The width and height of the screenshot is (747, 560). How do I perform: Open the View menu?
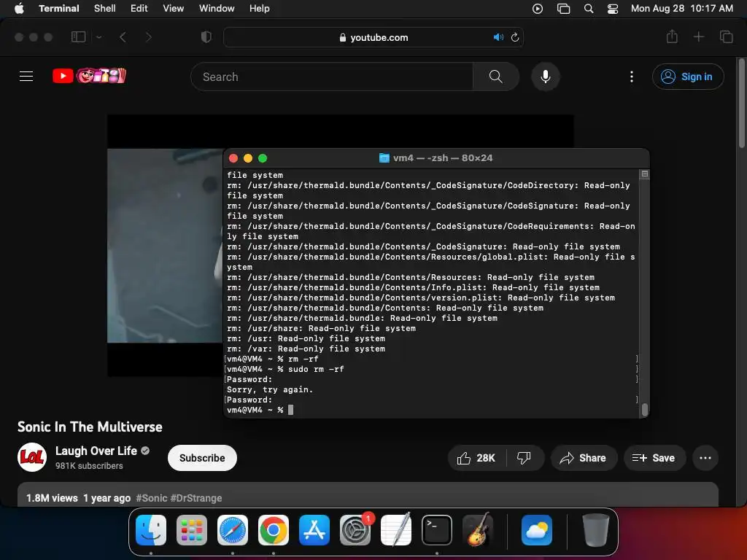click(x=173, y=9)
